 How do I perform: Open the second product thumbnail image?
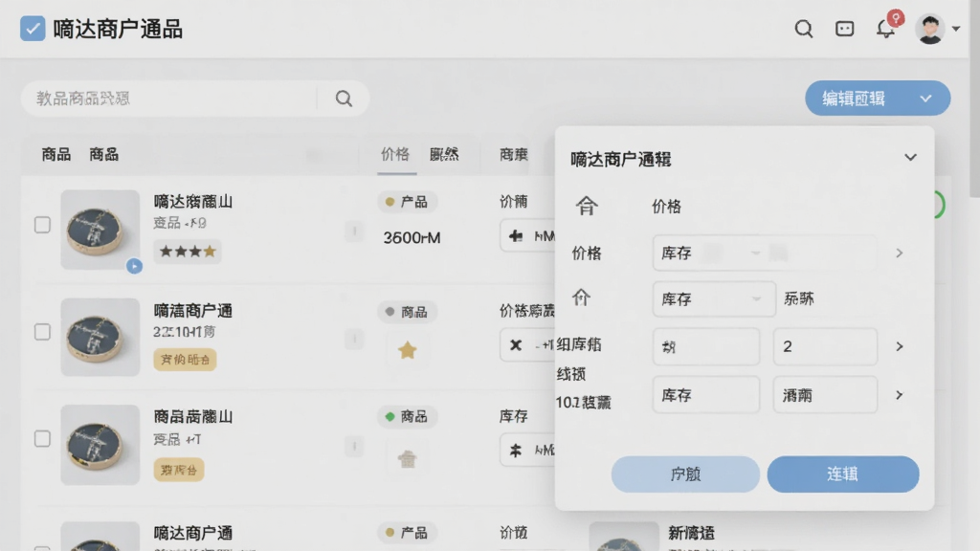click(100, 337)
